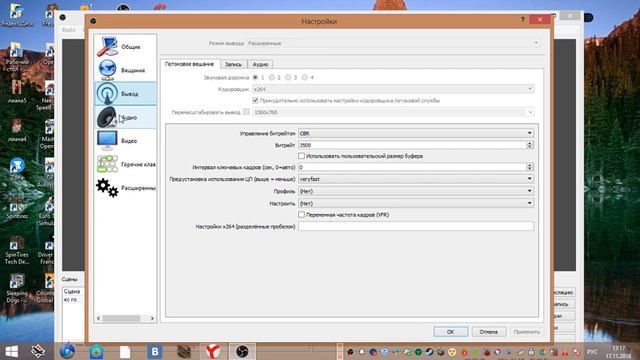Screen dimensions: 640x360
Task: Open Управление битрейтом CBR dropdown
Action: (x=416, y=133)
